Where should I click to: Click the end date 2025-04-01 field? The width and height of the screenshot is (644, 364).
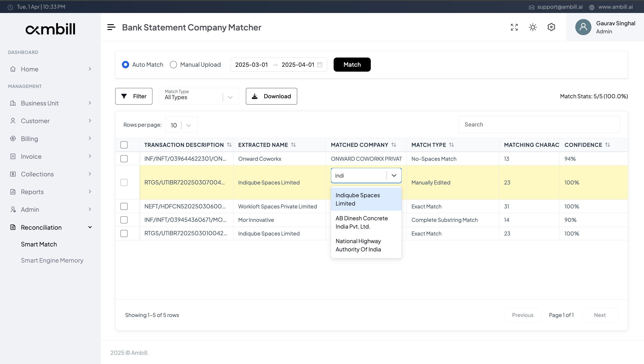tap(298, 64)
